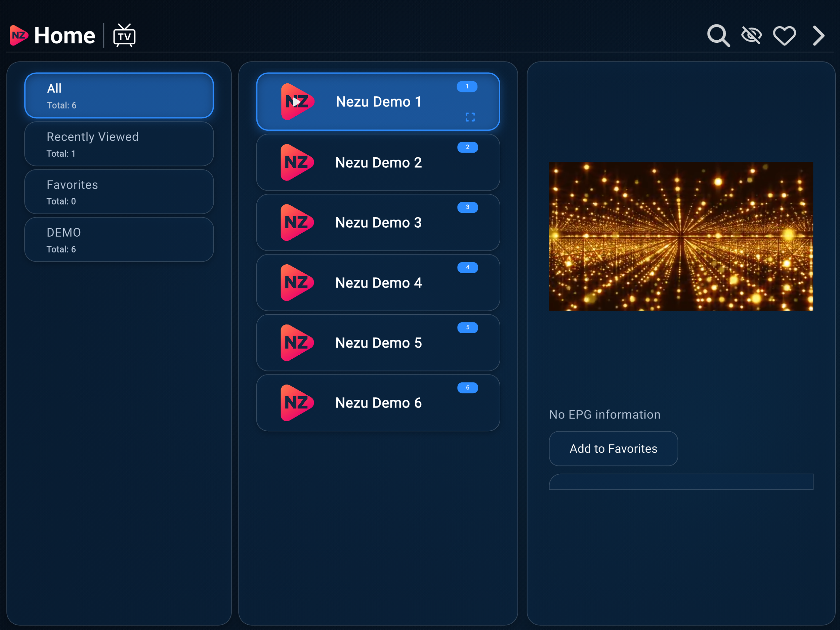
Task: Click the No EPG information text
Action: 605,414
